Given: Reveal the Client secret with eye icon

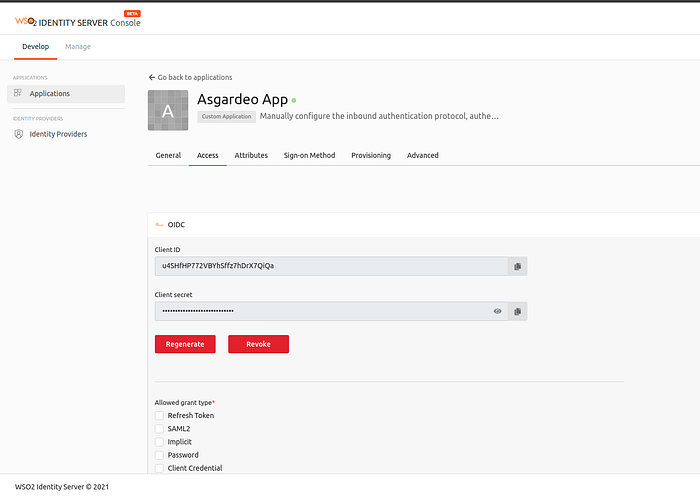Looking at the screenshot, I should [x=497, y=312].
